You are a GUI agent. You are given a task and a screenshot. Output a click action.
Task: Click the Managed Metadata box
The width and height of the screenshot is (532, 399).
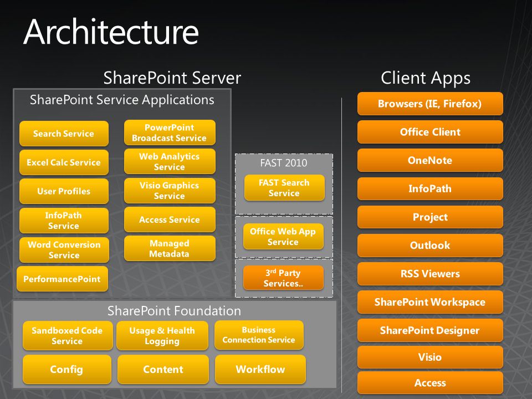click(x=170, y=248)
